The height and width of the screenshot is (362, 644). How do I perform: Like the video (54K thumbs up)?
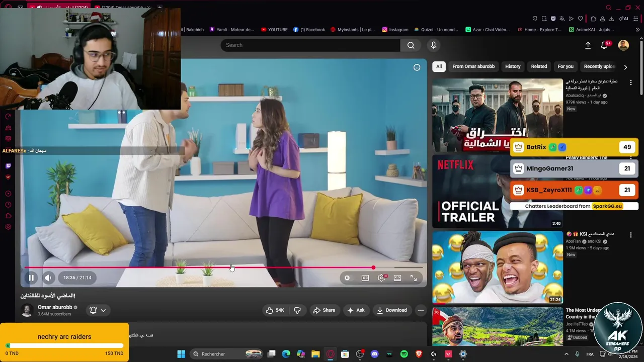pyautogui.click(x=276, y=310)
